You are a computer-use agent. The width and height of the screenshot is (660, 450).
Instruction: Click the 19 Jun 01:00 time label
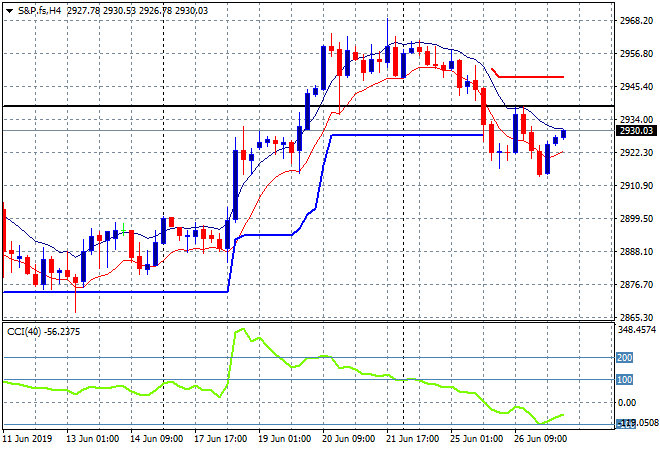tap(285, 439)
